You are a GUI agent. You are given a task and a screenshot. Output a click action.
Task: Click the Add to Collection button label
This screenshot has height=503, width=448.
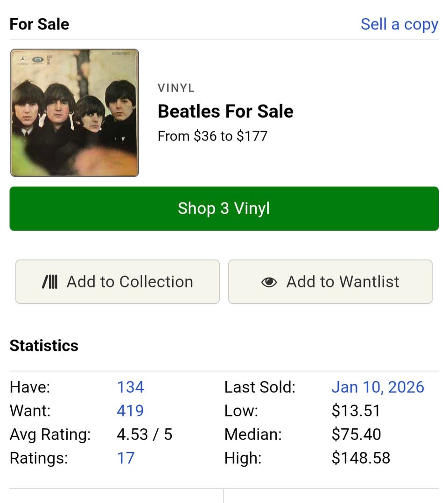point(130,282)
